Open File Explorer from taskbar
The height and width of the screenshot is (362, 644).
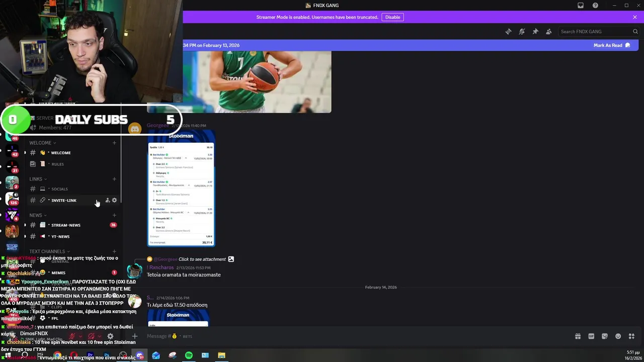coord(221,355)
